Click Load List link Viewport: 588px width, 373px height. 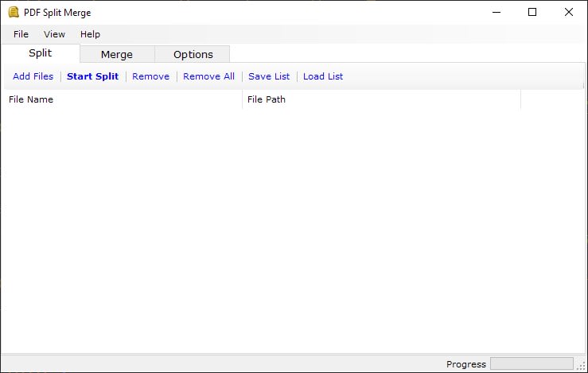point(323,76)
